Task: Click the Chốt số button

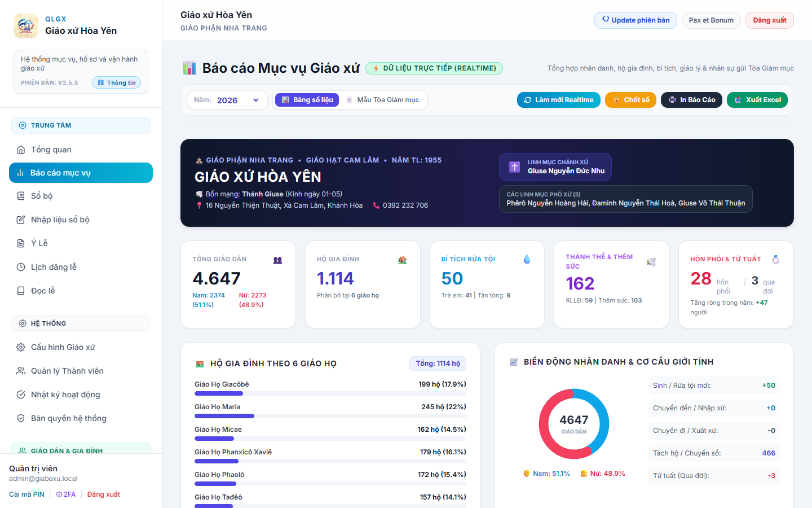Action: [630, 100]
